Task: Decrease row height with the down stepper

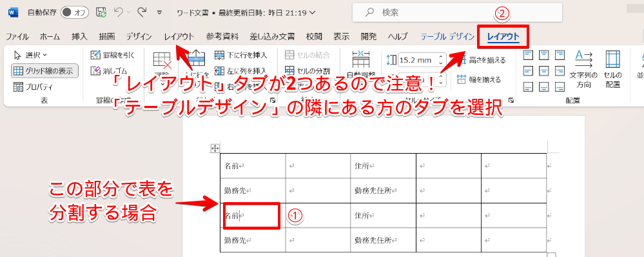Action: pyautogui.click(x=441, y=63)
